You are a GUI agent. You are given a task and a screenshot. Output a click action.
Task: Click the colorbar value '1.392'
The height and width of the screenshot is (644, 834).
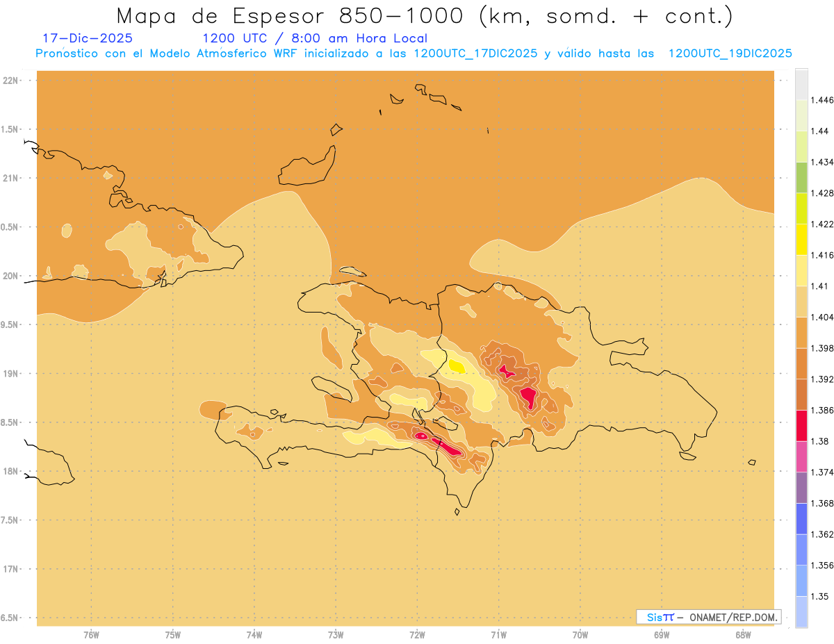click(x=823, y=379)
